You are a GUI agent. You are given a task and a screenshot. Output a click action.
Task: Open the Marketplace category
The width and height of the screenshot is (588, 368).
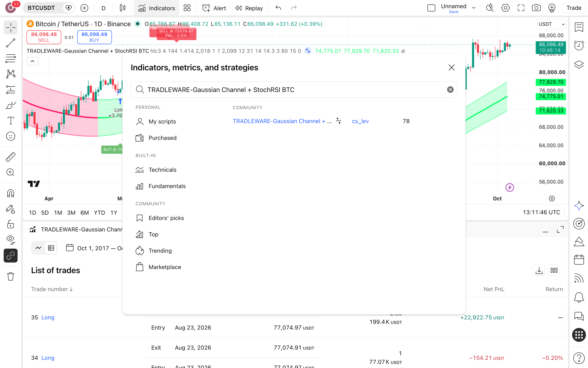pos(158,267)
